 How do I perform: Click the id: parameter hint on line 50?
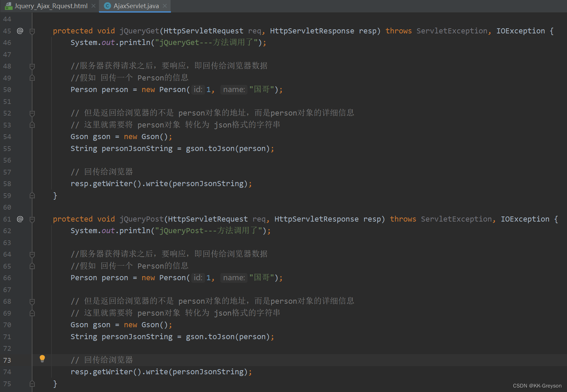click(x=198, y=90)
